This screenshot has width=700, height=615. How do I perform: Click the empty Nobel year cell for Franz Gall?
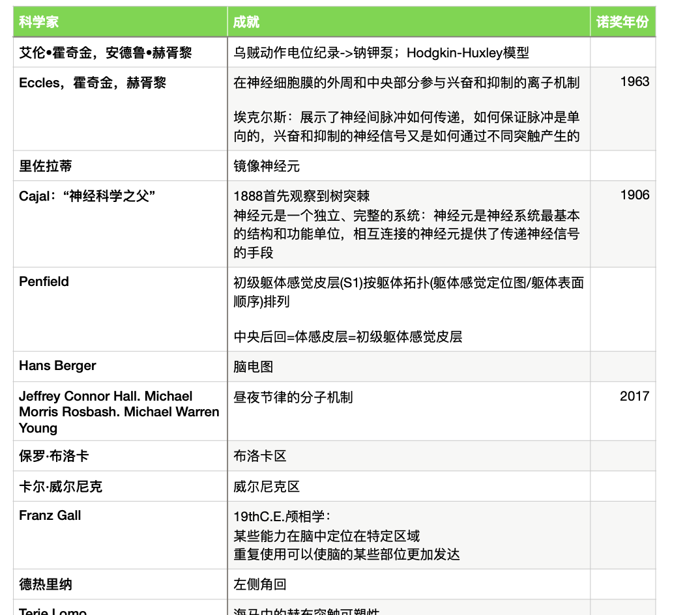(x=623, y=535)
